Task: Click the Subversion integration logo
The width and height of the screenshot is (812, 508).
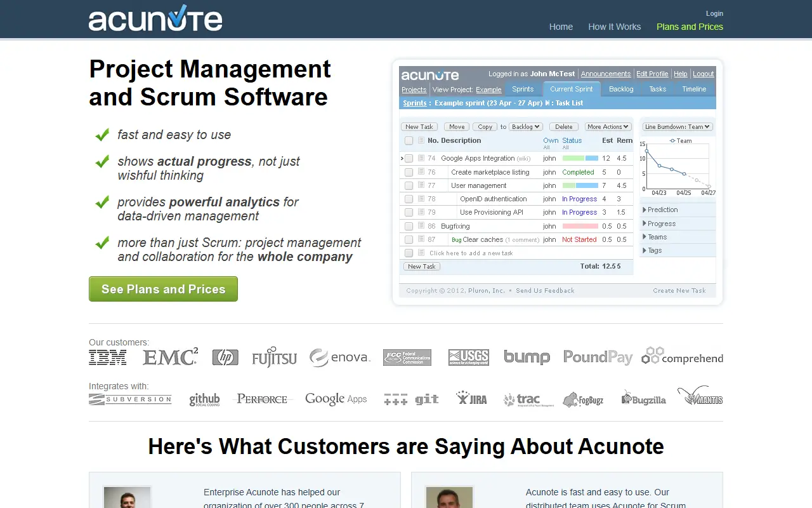Action: 130,399
